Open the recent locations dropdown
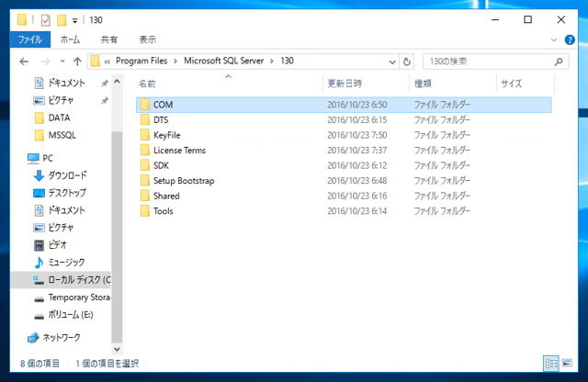The width and height of the screenshot is (588, 382). 62,62
